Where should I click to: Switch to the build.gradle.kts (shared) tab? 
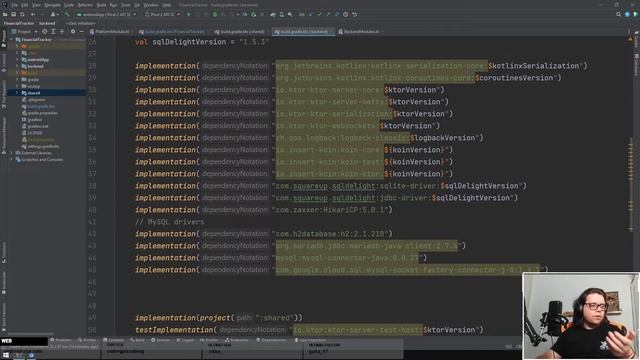(x=241, y=31)
